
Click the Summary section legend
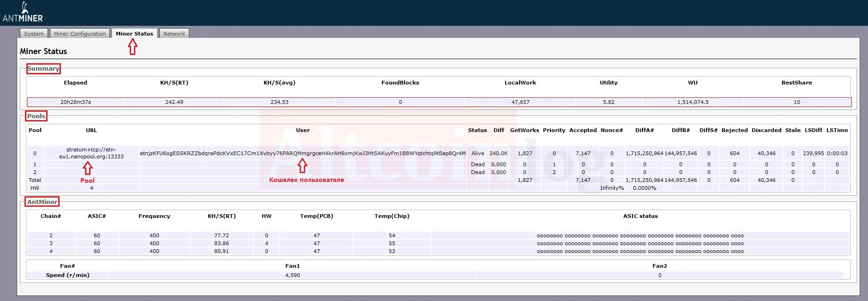[43, 69]
